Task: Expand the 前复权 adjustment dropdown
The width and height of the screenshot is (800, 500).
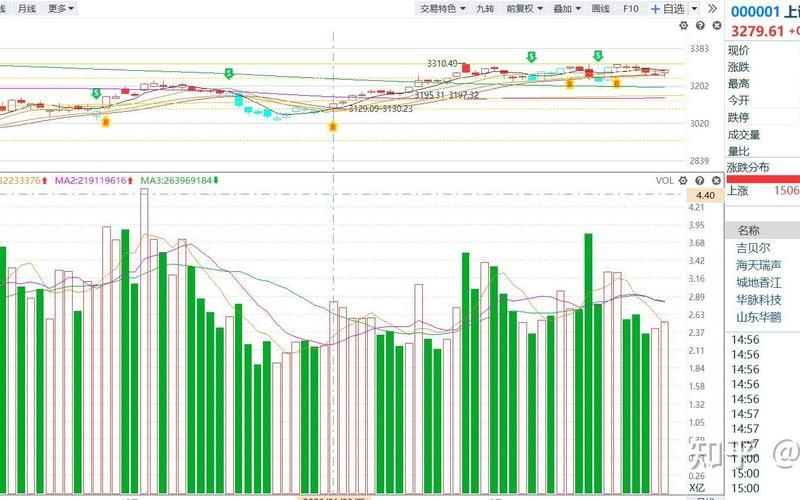Action: tap(524, 9)
